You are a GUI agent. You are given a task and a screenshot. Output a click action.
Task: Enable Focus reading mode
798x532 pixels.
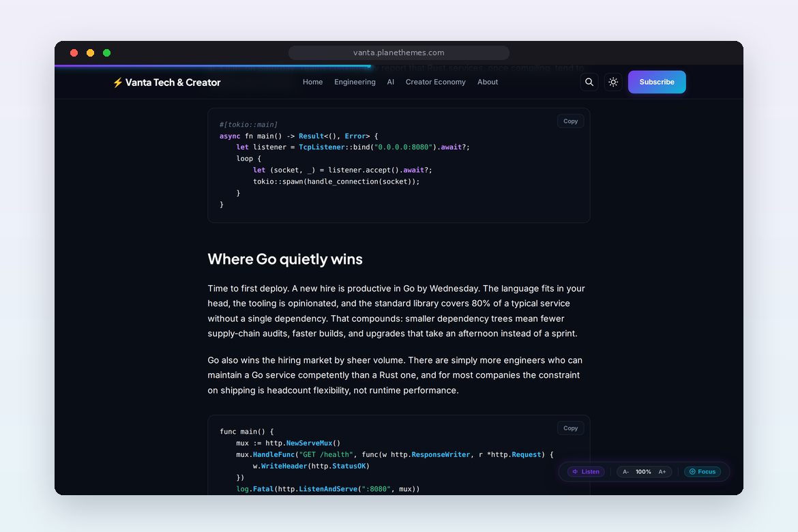click(x=703, y=471)
